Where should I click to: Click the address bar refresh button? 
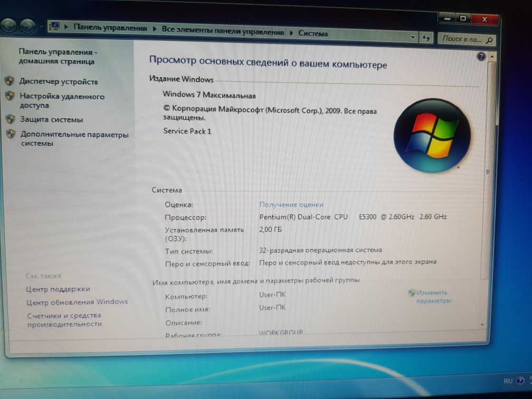426,37
